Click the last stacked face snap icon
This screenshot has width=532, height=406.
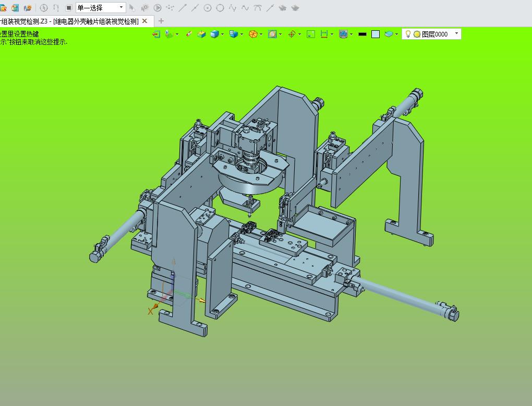(295, 7)
